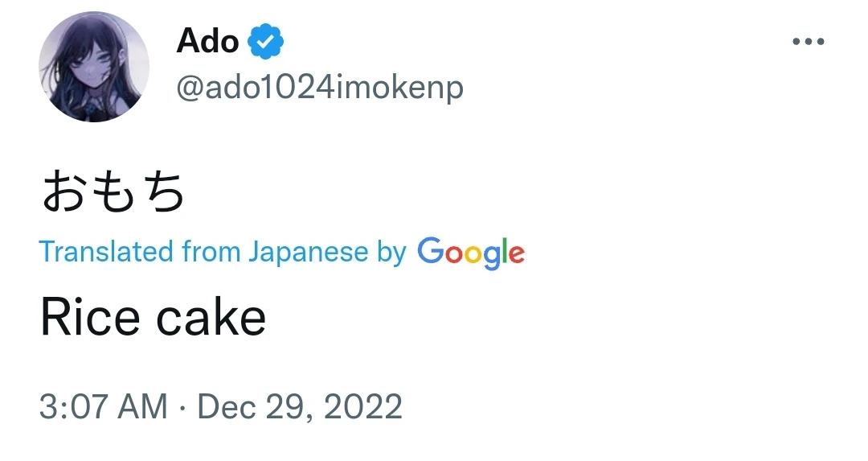Open the @ado1024imokenp handle link

pos(320,88)
